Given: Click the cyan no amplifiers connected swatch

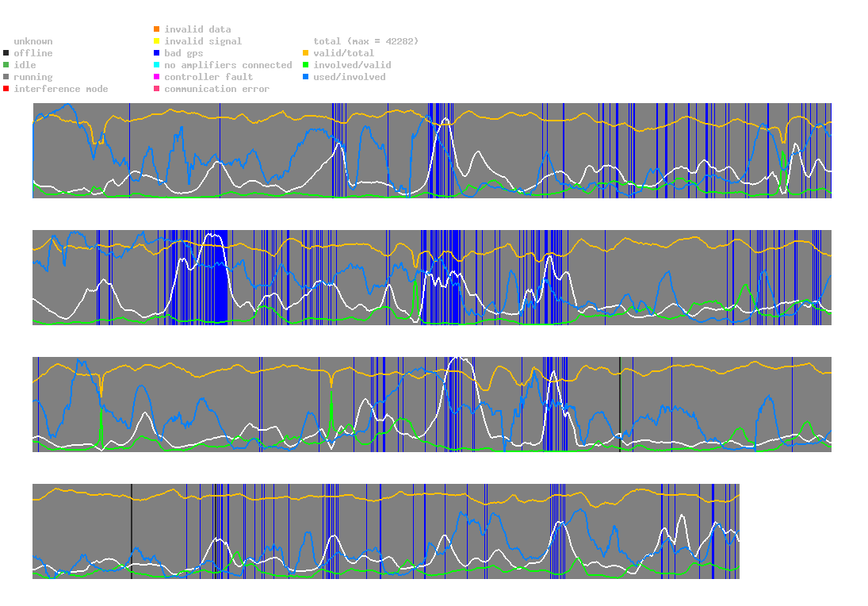Looking at the screenshot, I should 157,65.
